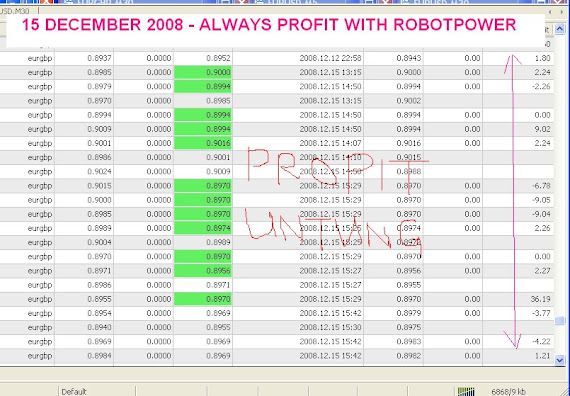Click eurgbp symbol in the 36.19 profit row
570x396 pixels.
pos(40,300)
